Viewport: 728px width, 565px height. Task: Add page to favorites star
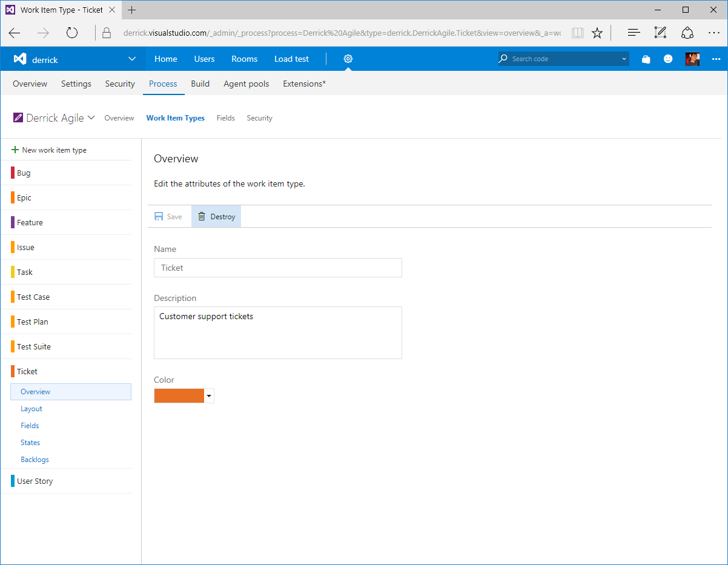[597, 33]
